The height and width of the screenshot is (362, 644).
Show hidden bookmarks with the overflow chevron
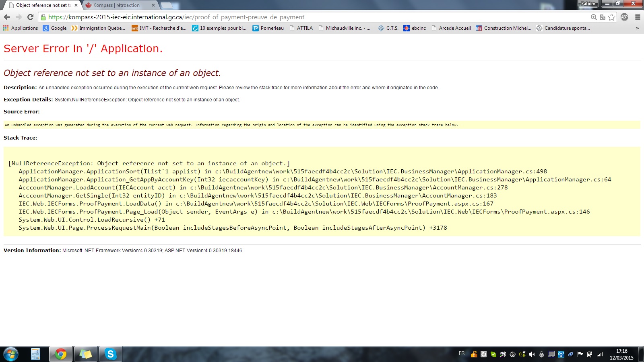click(x=637, y=28)
